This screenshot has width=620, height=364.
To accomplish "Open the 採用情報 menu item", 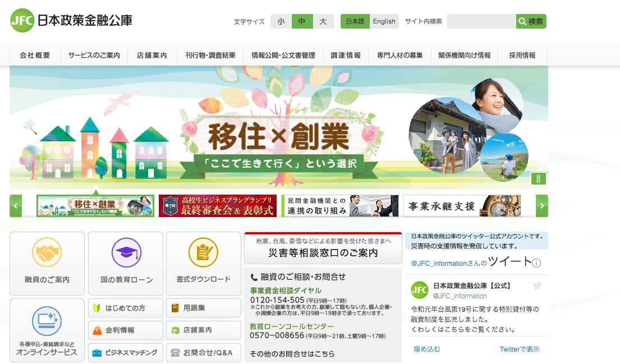I will coord(522,56).
